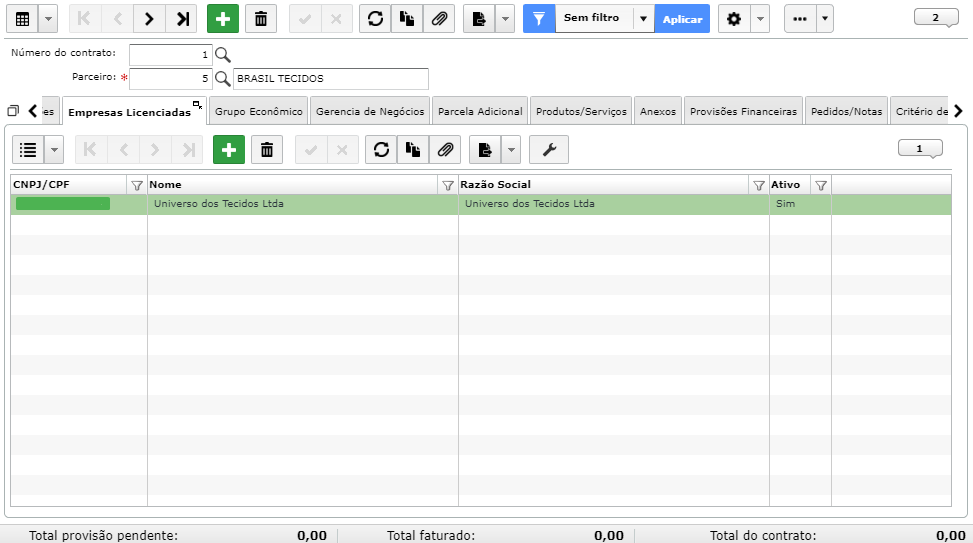Viewport: 973px width, 543px height.
Task: Click grid record count badge showing 1
Action: pyautogui.click(x=920, y=148)
